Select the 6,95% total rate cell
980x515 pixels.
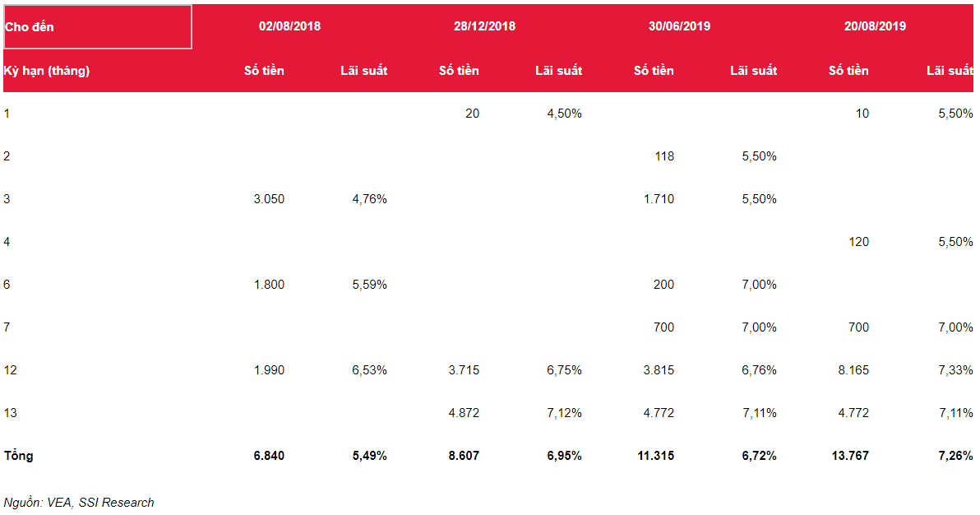click(564, 456)
